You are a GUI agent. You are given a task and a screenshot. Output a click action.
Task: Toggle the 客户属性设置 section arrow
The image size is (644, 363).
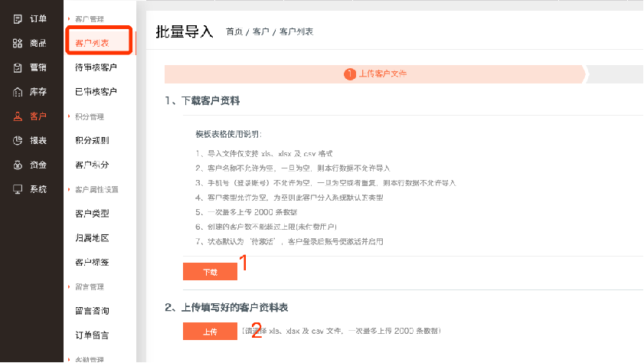[x=70, y=189]
